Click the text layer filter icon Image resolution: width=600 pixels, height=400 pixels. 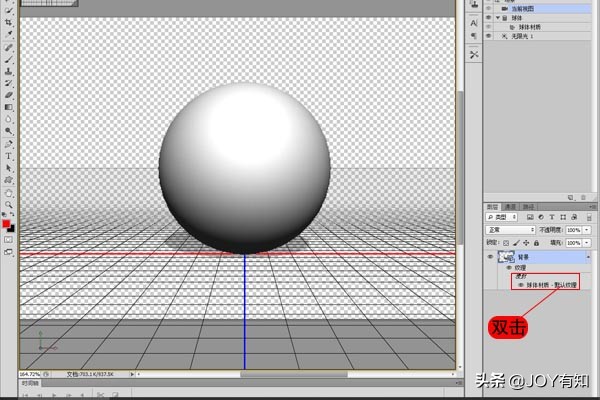point(551,217)
